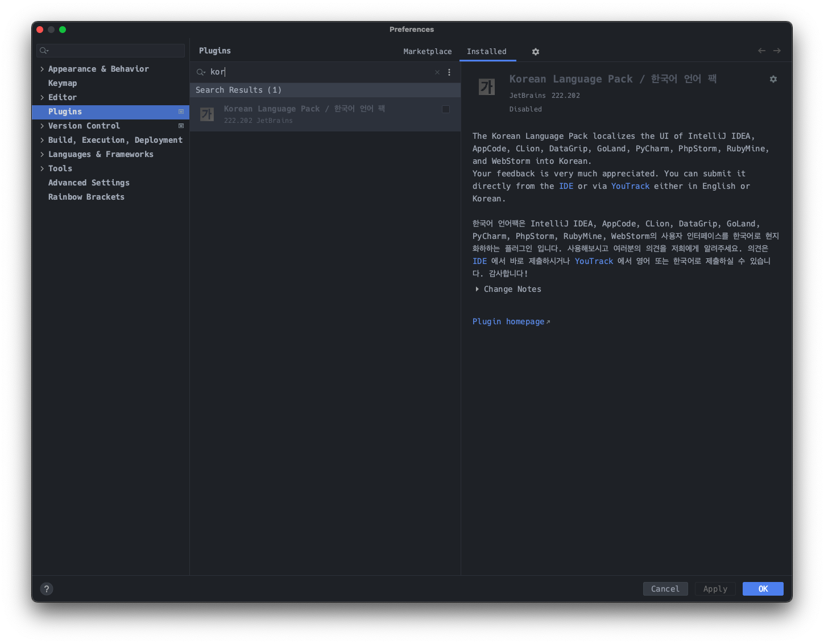Open the help question mark button
The height and width of the screenshot is (644, 824).
[47, 589]
